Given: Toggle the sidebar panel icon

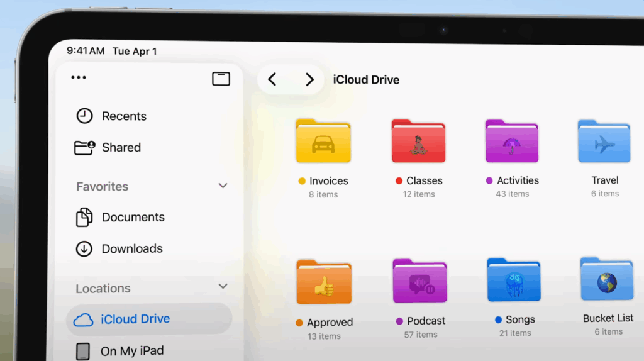Looking at the screenshot, I should (x=221, y=79).
